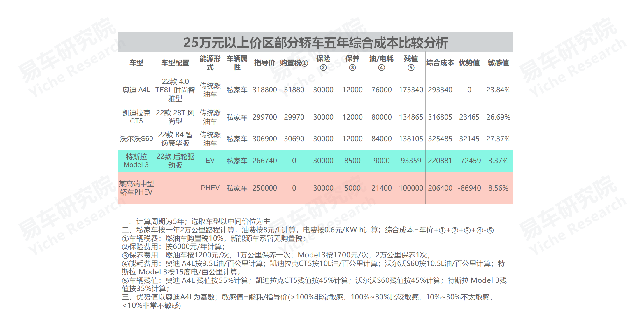Click the -86940 advantage value

tap(469, 188)
